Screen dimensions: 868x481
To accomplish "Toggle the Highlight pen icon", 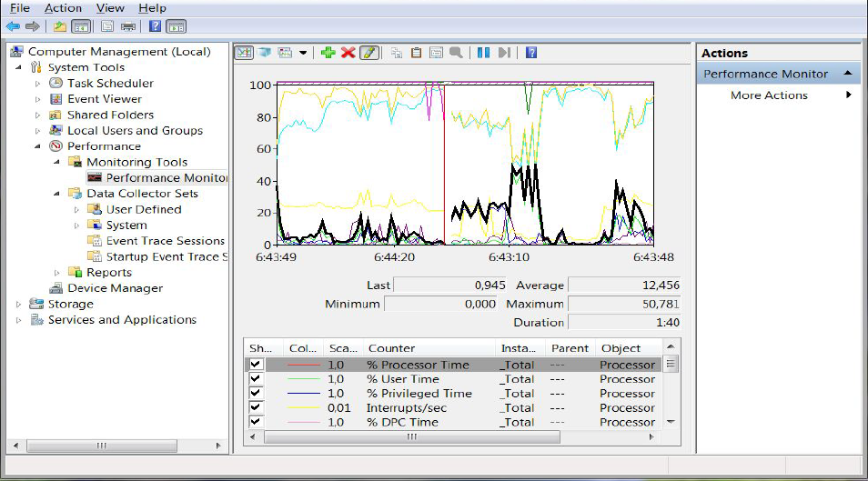I will click(x=368, y=53).
